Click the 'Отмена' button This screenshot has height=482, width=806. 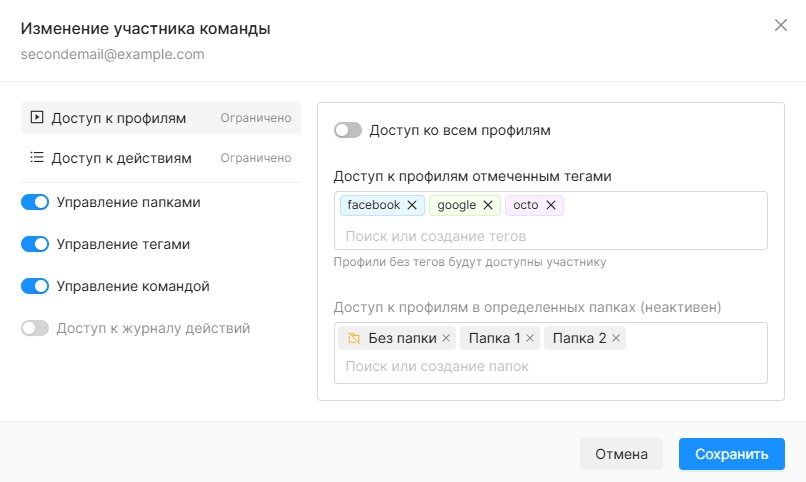(621, 454)
